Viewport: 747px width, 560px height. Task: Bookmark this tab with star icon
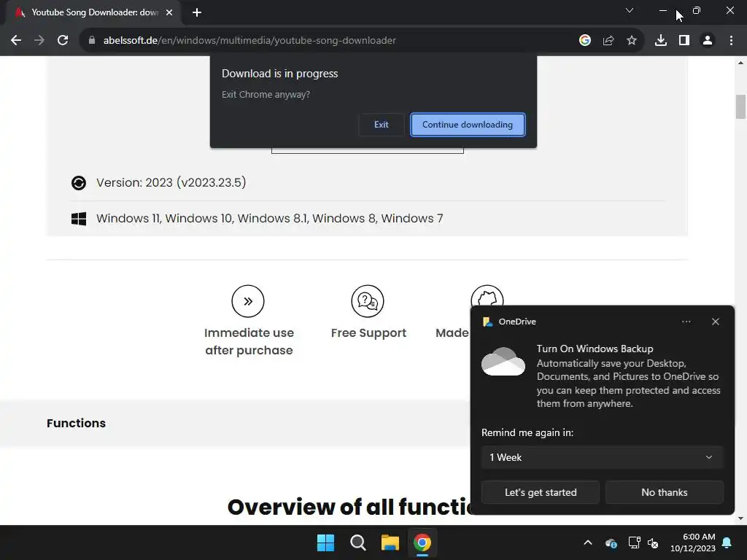(632, 41)
